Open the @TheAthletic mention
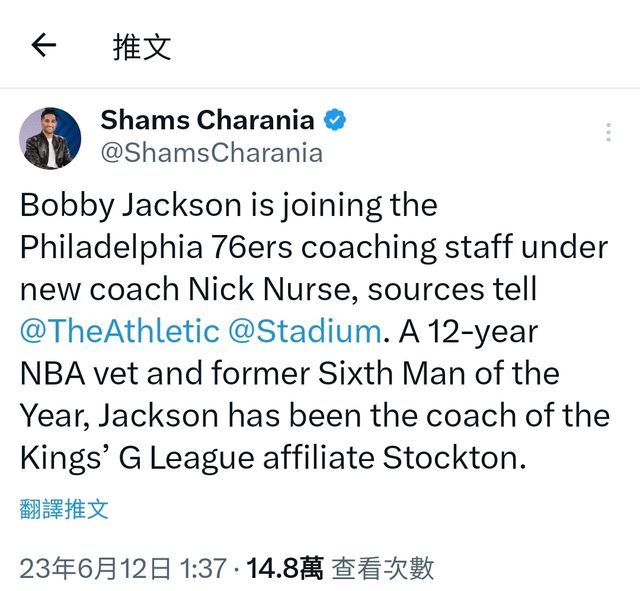Screen dimensions: 640x591 coord(119,330)
